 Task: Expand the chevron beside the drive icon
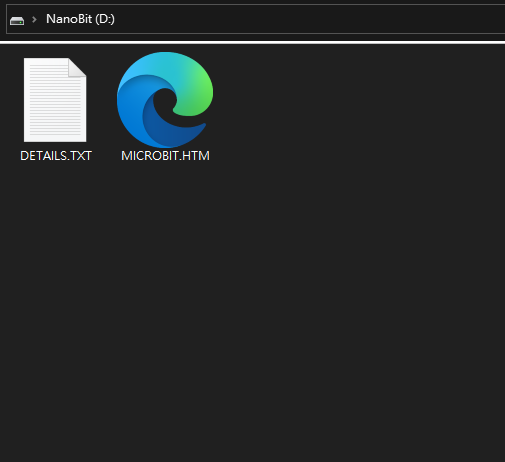[34, 19]
